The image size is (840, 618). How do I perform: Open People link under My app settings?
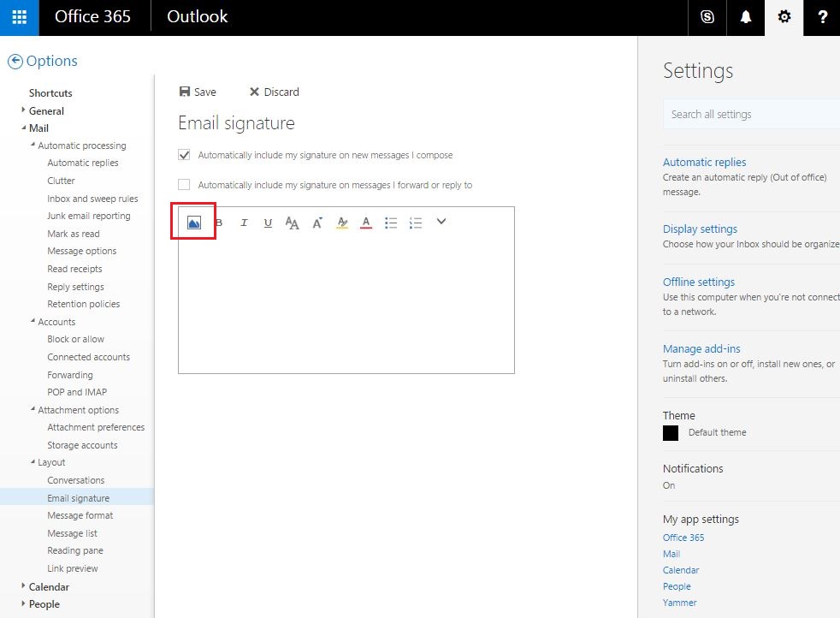[677, 587]
